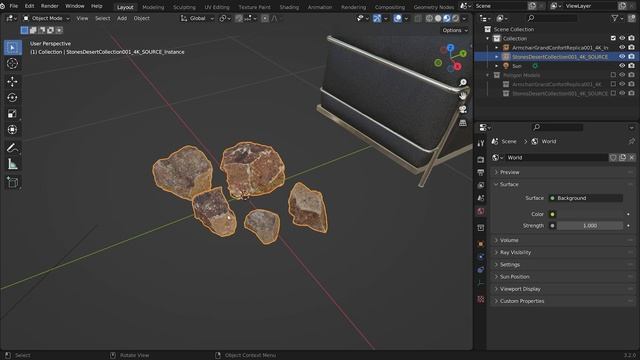Click the World datablock name field

point(557,158)
